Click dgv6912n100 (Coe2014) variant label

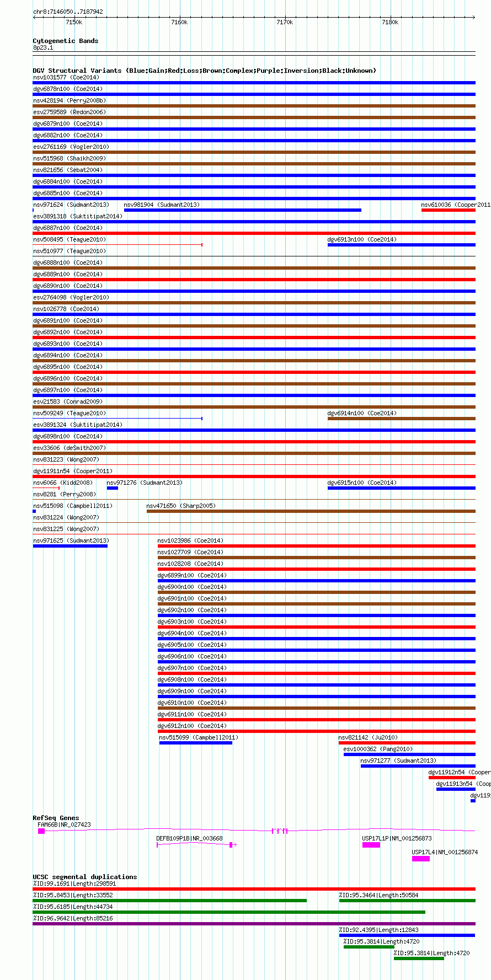coord(192,726)
